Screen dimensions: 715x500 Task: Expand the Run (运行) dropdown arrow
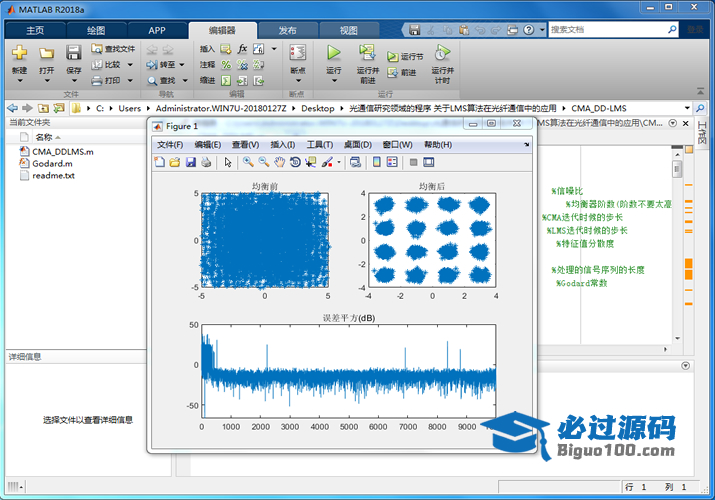point(334,81)
